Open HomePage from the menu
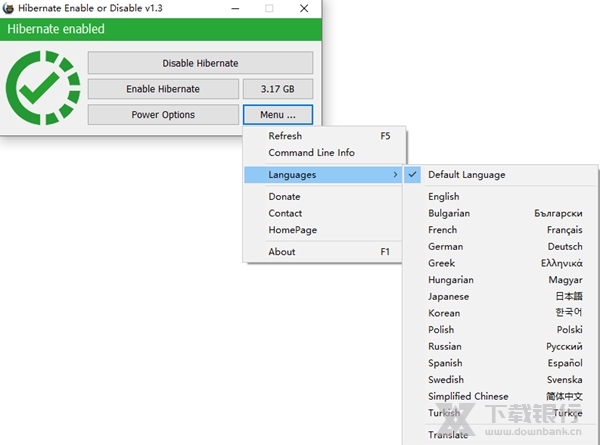The height and width of the screenshot is (445, 600). pos(292,230)
